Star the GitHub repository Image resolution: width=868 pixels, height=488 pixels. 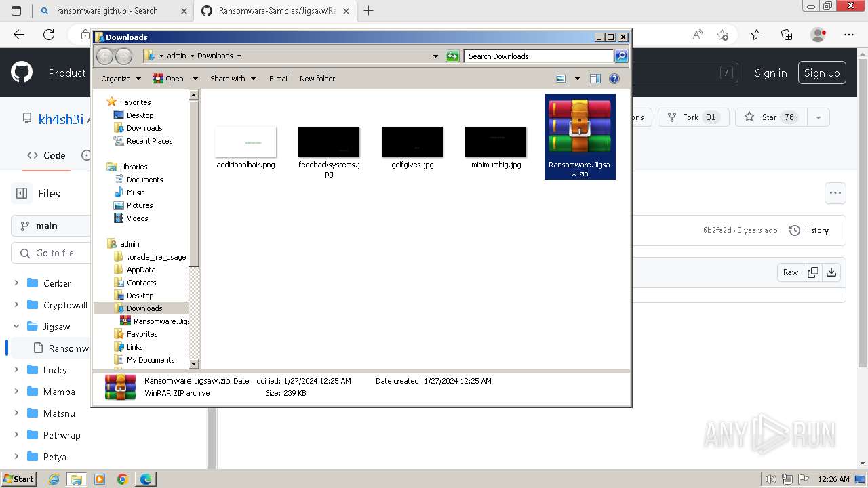pyautogui.click(x=770, y=117)
